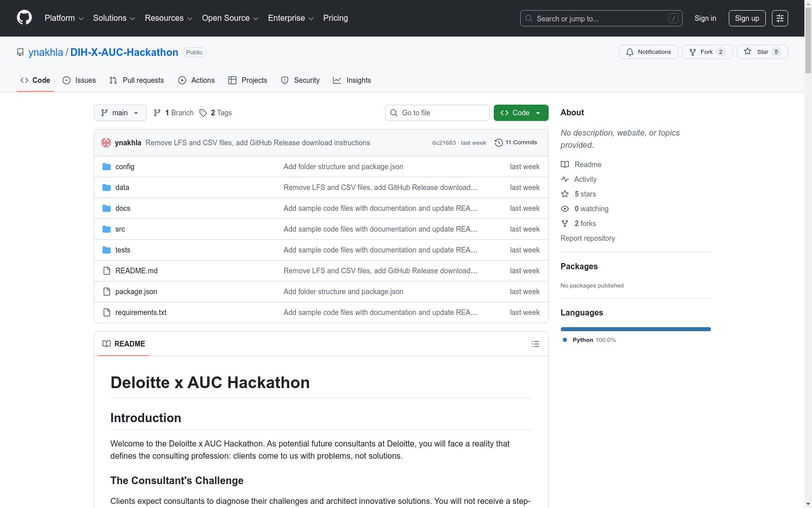Go to the Security tab

point(300,80)
